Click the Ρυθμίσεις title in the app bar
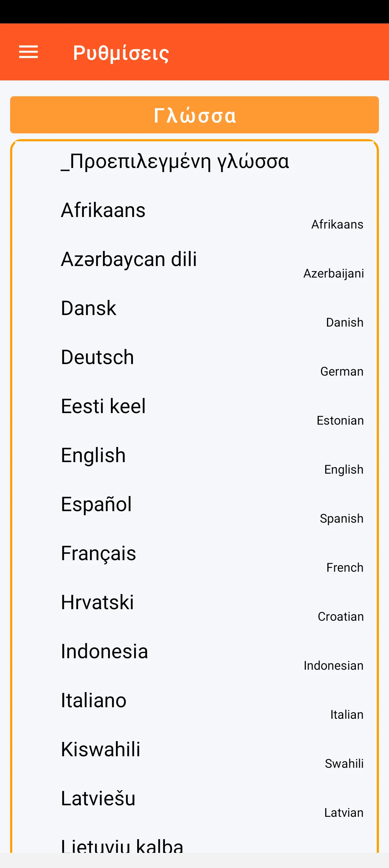 [121, 53]
